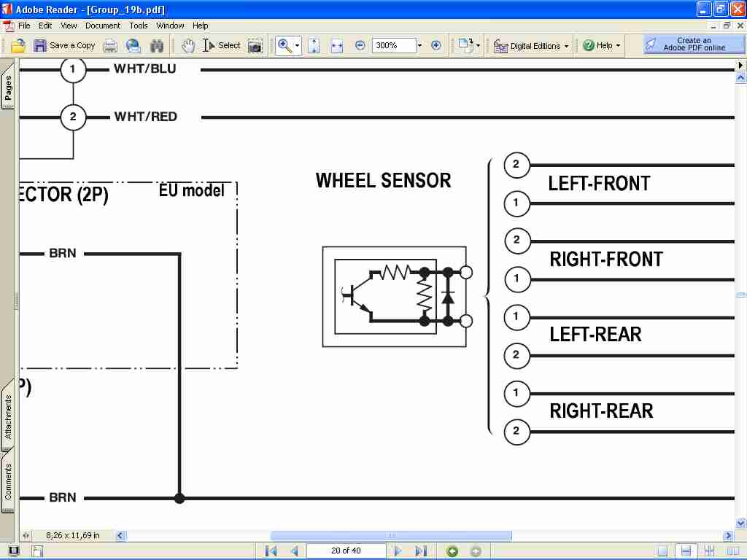Click the zoom in plus button

[x=436, y=45]
